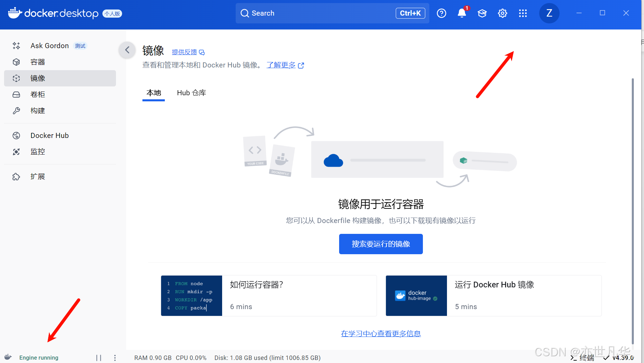Switch to the 本地 tab

(154, 93)
